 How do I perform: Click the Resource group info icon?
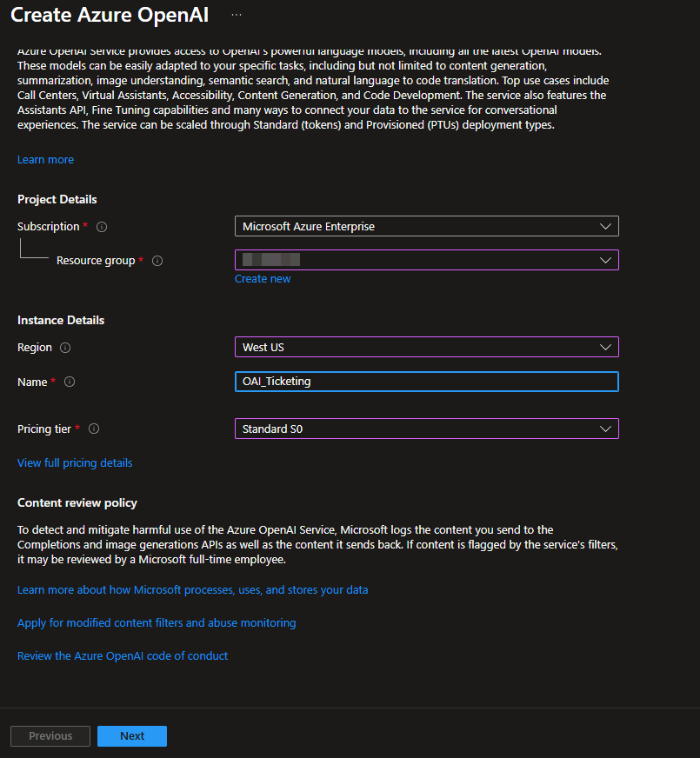[x=158, y=260]
